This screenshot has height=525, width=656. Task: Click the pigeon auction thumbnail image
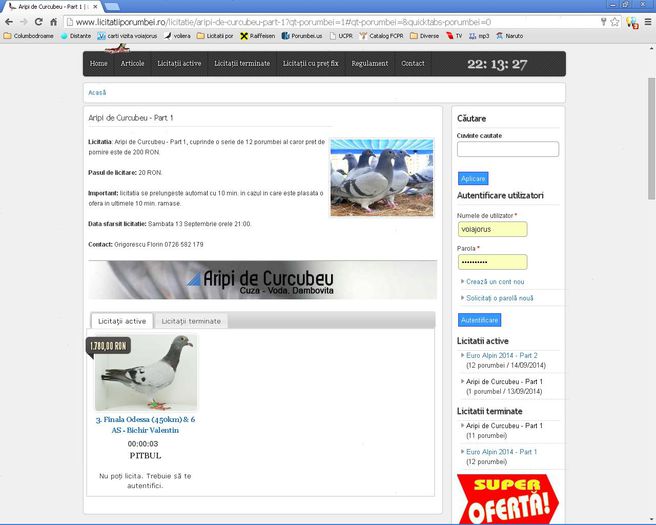pos(146,373)
